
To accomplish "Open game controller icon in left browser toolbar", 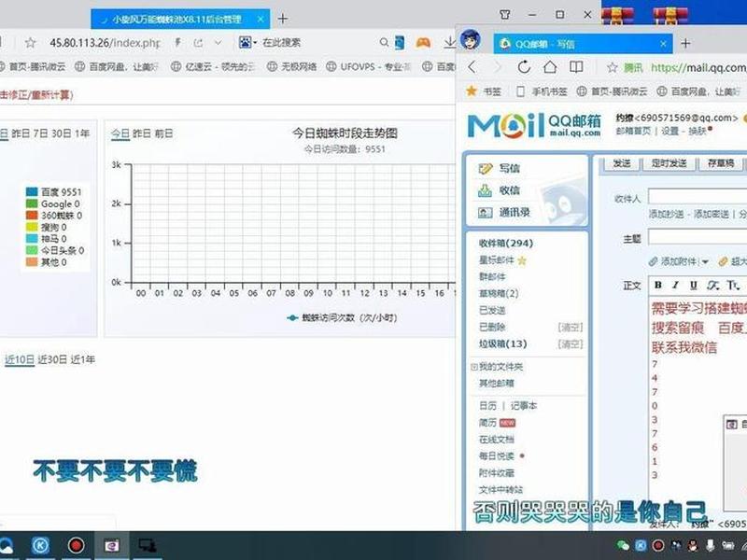I will pyautogui.click(x=423, y=43).
